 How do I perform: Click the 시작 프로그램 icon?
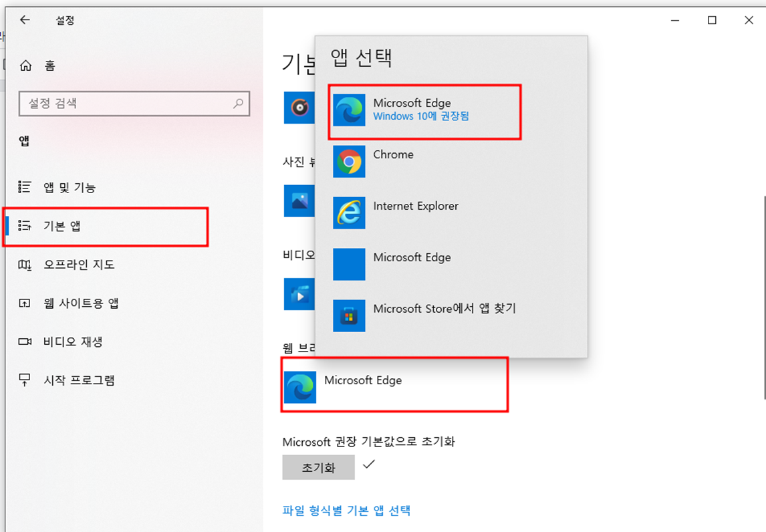click(x=25, y=380)
